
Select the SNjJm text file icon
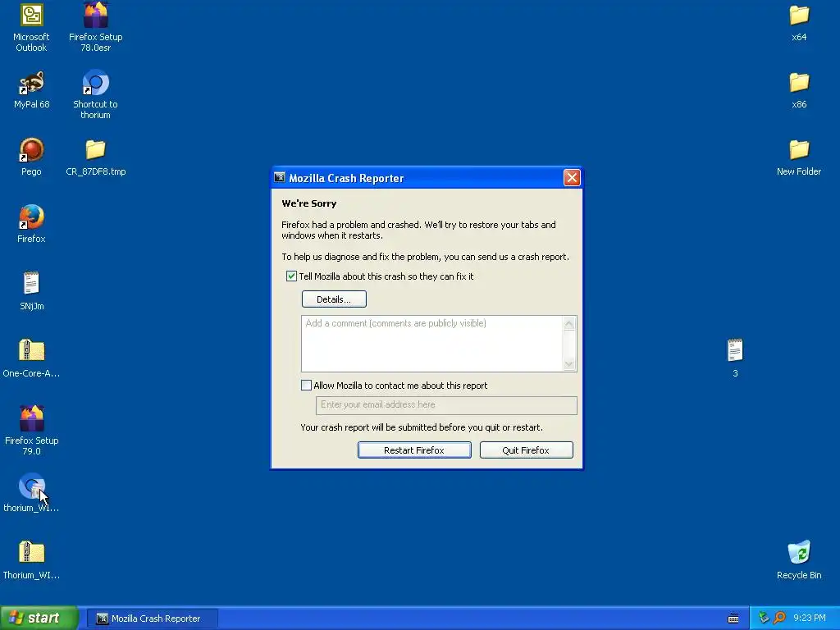[x=32, y=284]
